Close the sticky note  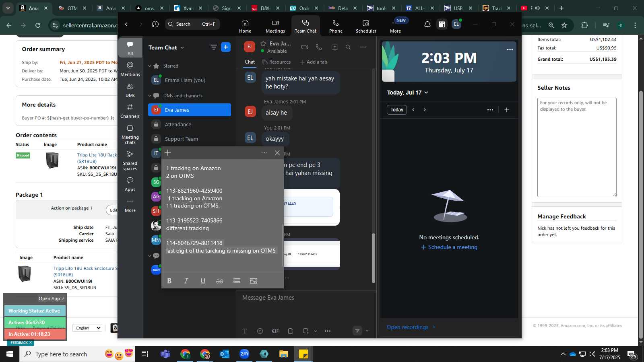tap(277, 153)
